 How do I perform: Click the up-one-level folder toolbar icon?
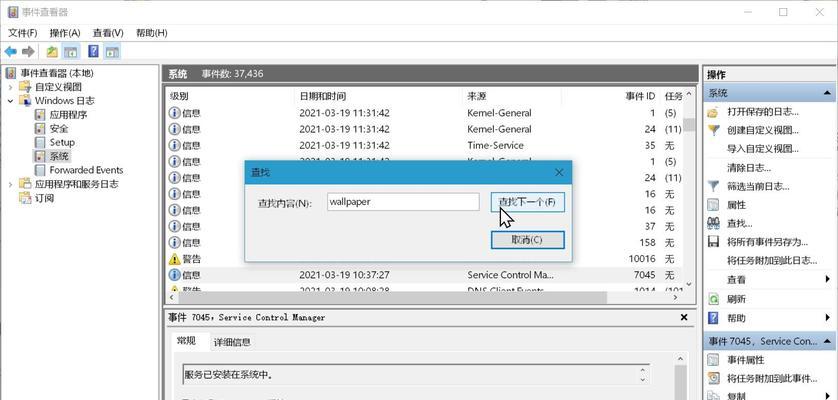click(52, 52)
